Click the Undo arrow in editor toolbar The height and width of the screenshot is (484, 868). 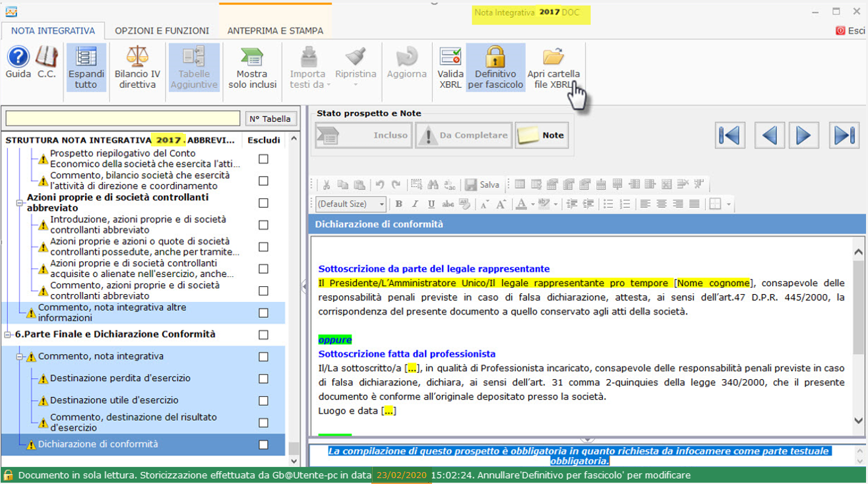click(380, 185)
